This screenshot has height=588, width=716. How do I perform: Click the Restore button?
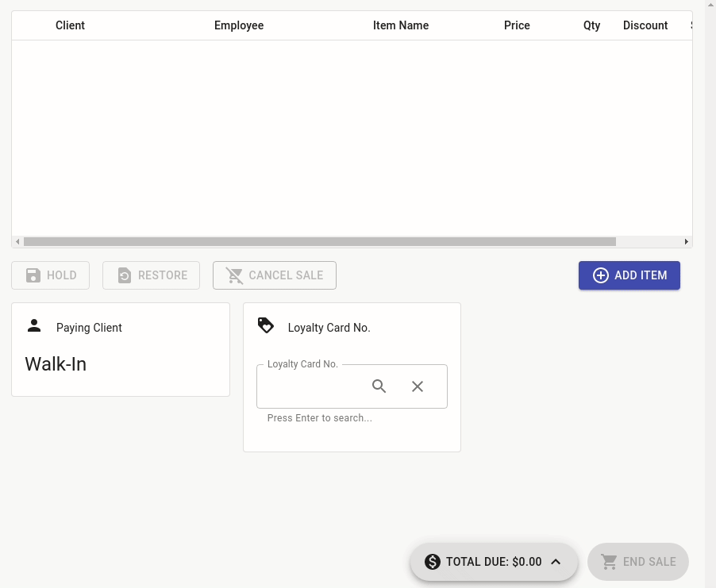(151, 275)
